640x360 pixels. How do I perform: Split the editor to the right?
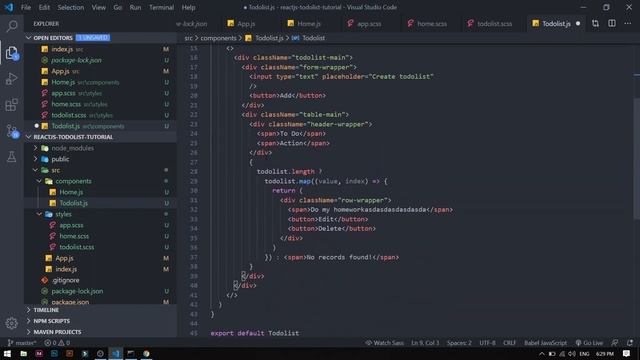pyautogui.click(x=612, y=24)
